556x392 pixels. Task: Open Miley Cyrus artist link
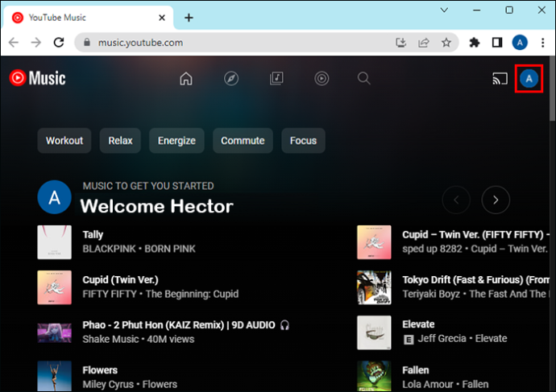(x=108, y=385)
